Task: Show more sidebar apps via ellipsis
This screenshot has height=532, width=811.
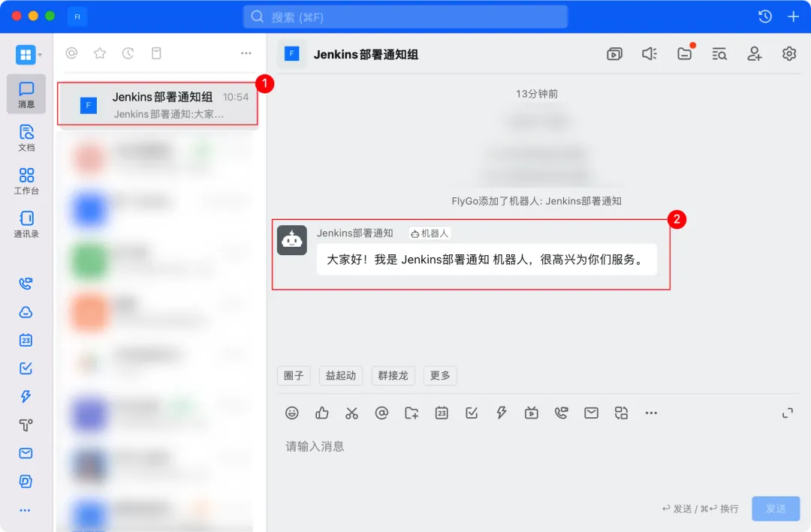Action: coord(25,510)
